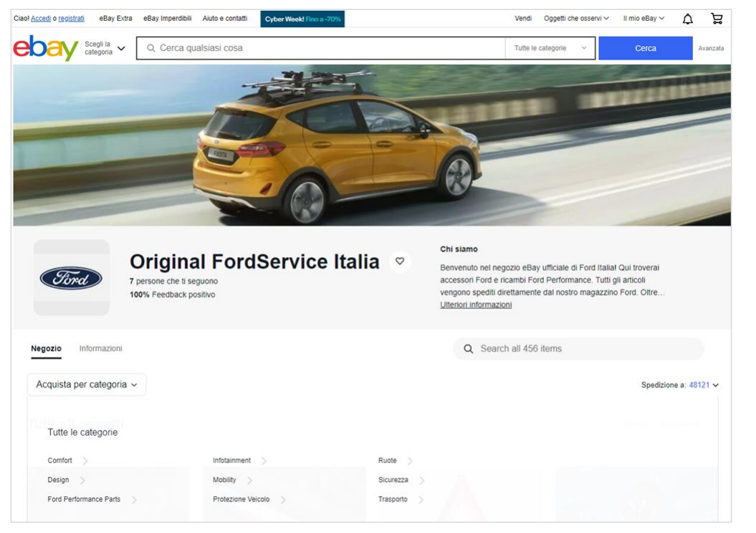Click the arrow next to Design
This screenshot has width=756, height=533.
(x=82, y=481)
